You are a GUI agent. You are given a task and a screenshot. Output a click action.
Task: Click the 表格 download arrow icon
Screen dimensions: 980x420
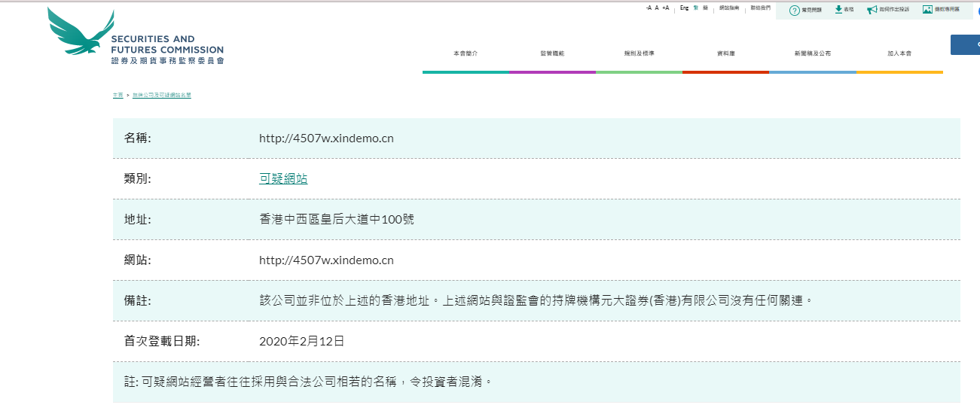tap(838, 10)
